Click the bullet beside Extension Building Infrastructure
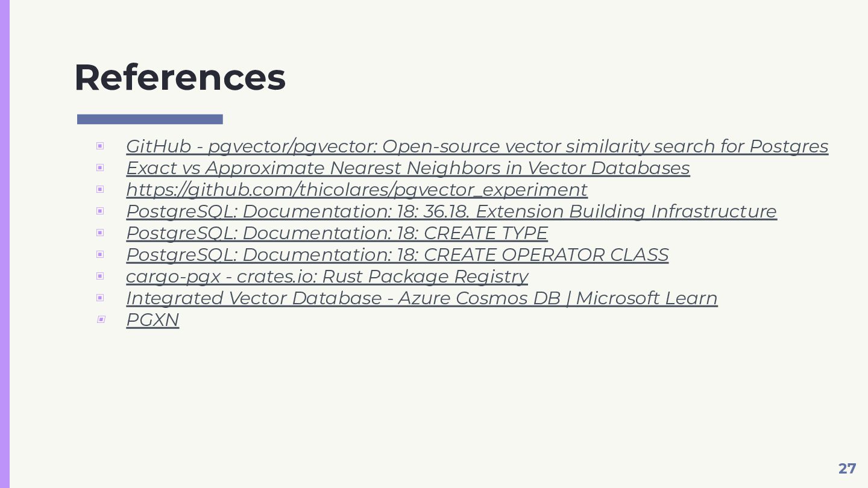This screenshot has width=868, height=488. pyautogui.click(x=100, y=211)
